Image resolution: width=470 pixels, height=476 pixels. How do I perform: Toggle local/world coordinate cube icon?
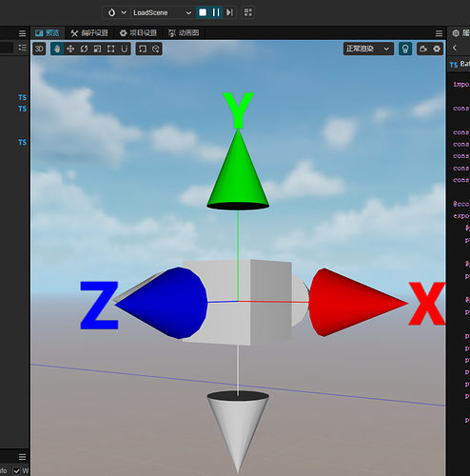156,49
